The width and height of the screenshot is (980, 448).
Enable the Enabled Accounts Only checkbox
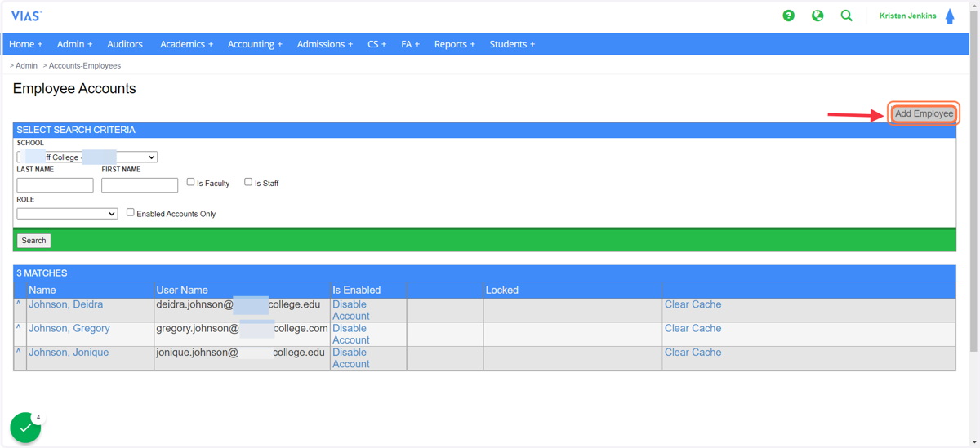coord(130,212)
